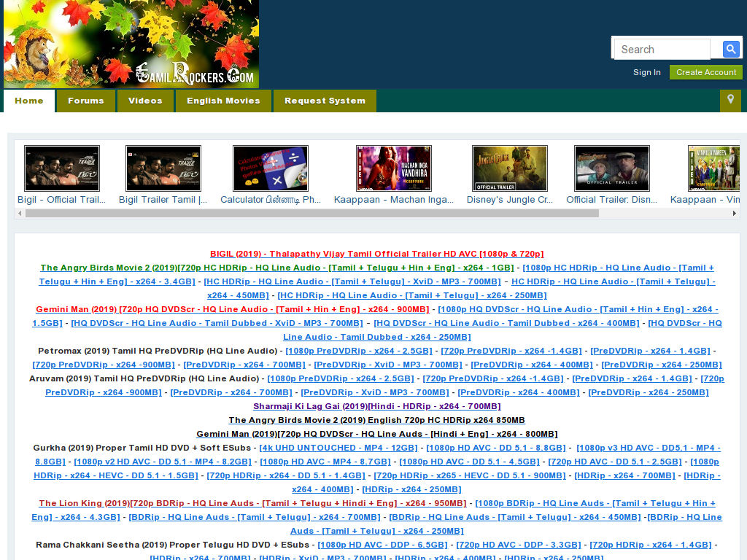Open Gurkha 1080p HD AVC DD 5.1 8.8GB link
The height and width of the screenshot is (560, 747).
point(496,448)
